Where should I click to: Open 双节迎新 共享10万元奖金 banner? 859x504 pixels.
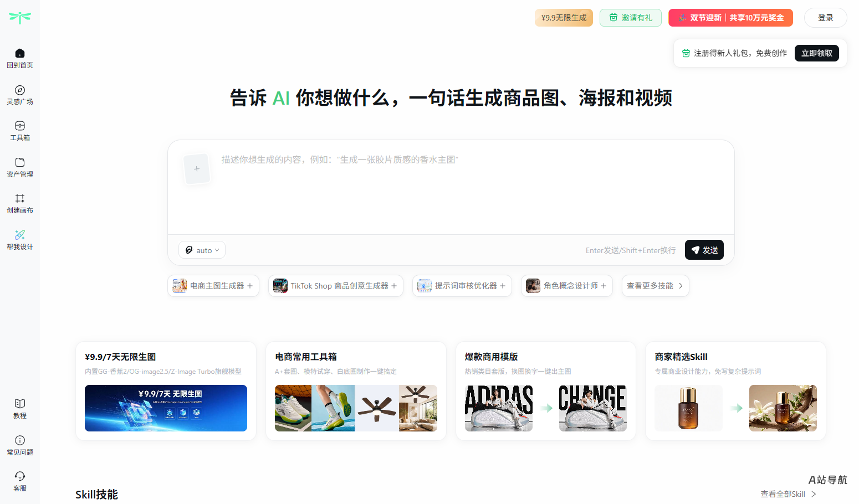[730, 18]
